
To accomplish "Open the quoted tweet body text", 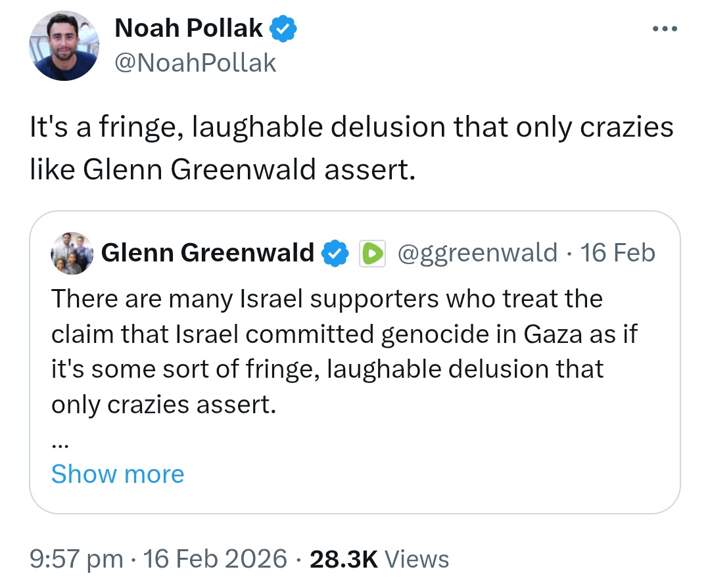I will click(344, 351).
